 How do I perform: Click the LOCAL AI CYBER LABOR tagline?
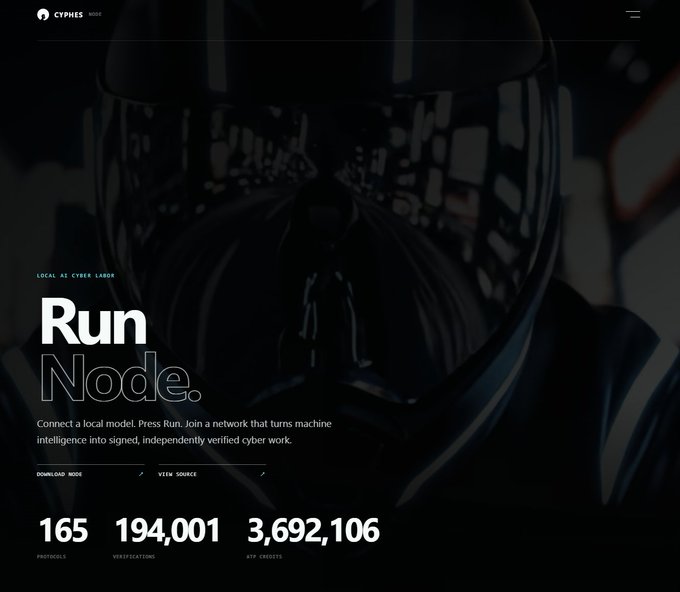76,275
